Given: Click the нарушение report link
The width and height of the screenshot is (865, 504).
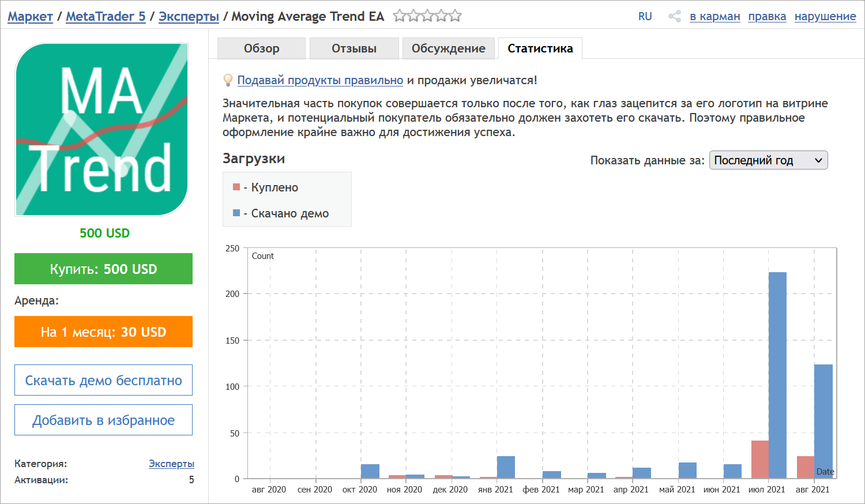Looking at the screenshot, I should [x=825, y=16].
